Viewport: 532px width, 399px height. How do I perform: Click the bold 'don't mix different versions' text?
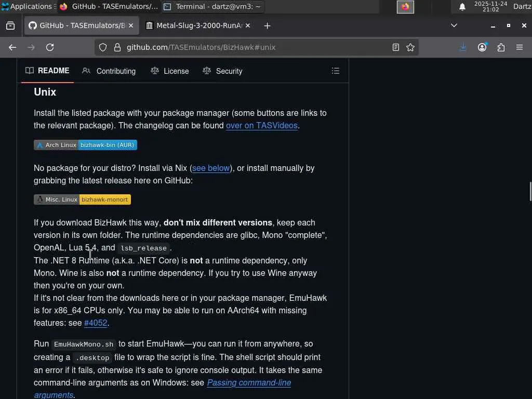(218, 222)
